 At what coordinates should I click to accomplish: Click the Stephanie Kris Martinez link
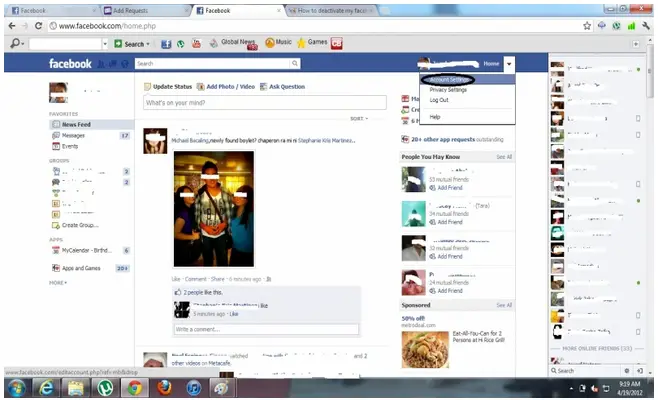[326, 141]
